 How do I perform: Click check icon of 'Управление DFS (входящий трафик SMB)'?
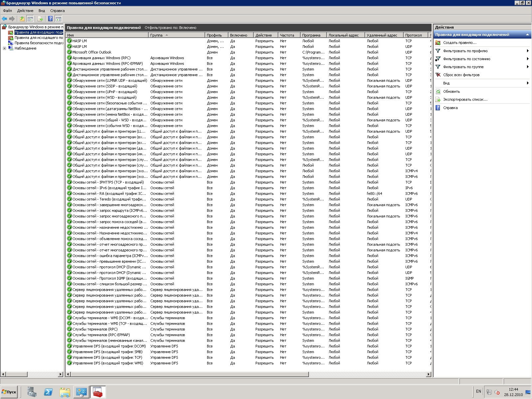(x=69, y=352)
